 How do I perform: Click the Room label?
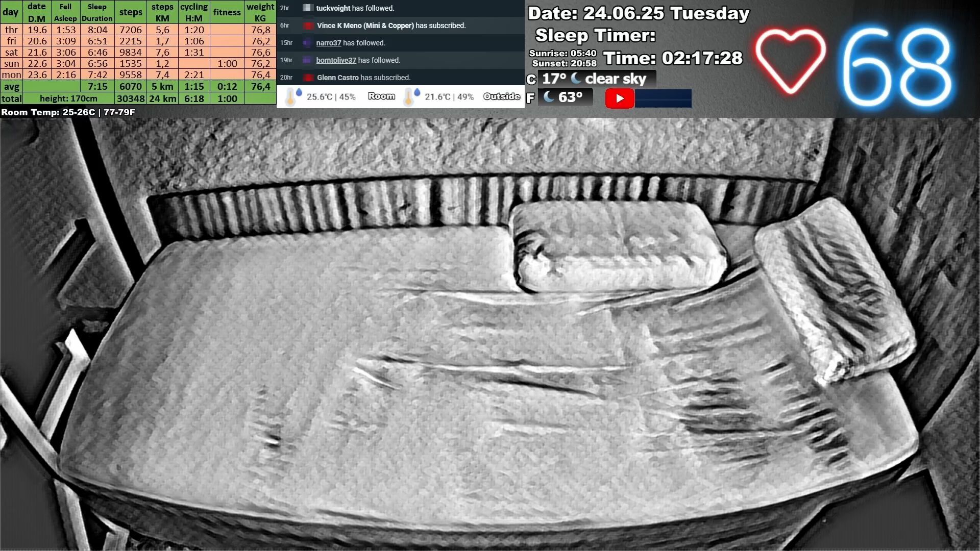point(381,96)
